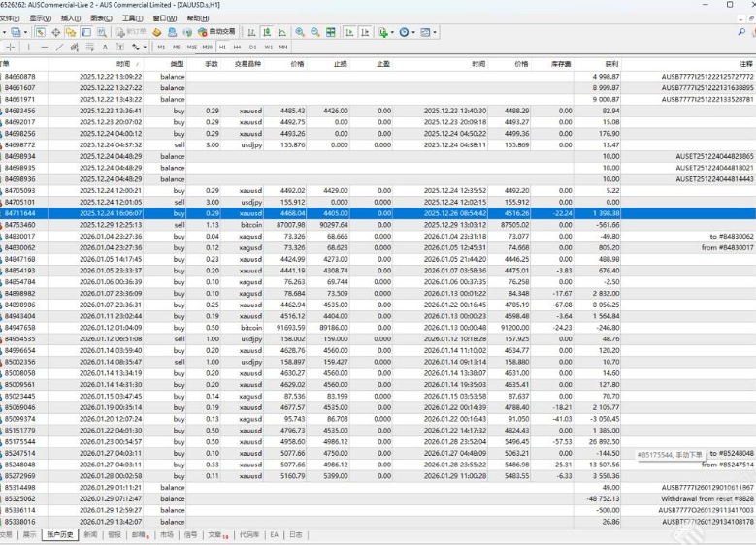Select the highlighted order row 84711644
Screen dimensions: 756x545
tap(291, 210)
